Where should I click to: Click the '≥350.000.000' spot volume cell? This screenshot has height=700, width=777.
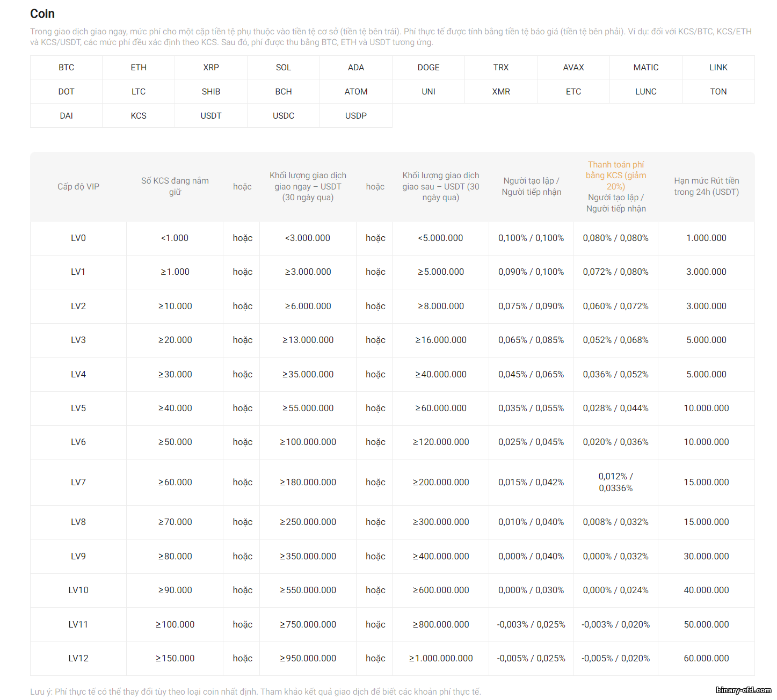(x=308, y=557)
